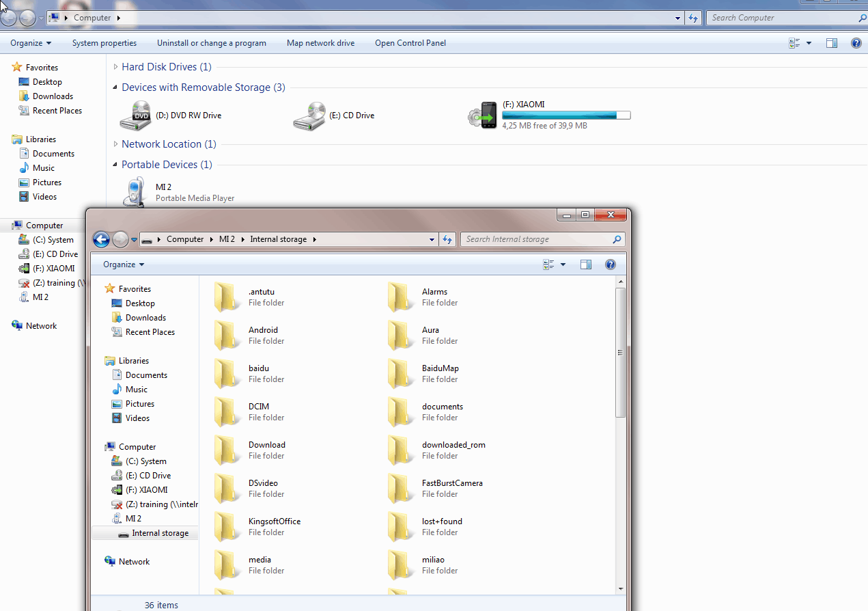Open Organize dropdown in Computer window
This screenshot has height=611, width=868.
point(31,43)
